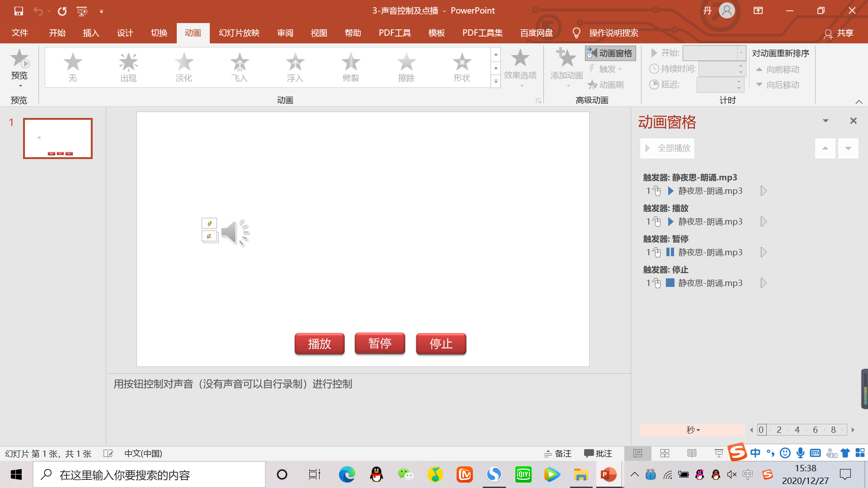Click the 停止 stop button on slide
This screenshot has height=488, width=868.
[441, 344]
